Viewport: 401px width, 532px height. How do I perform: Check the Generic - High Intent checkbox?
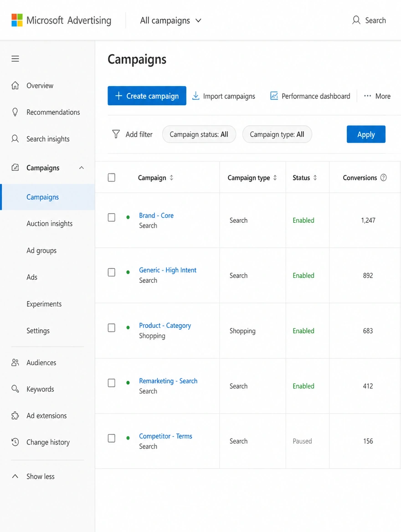click(111, 272)
